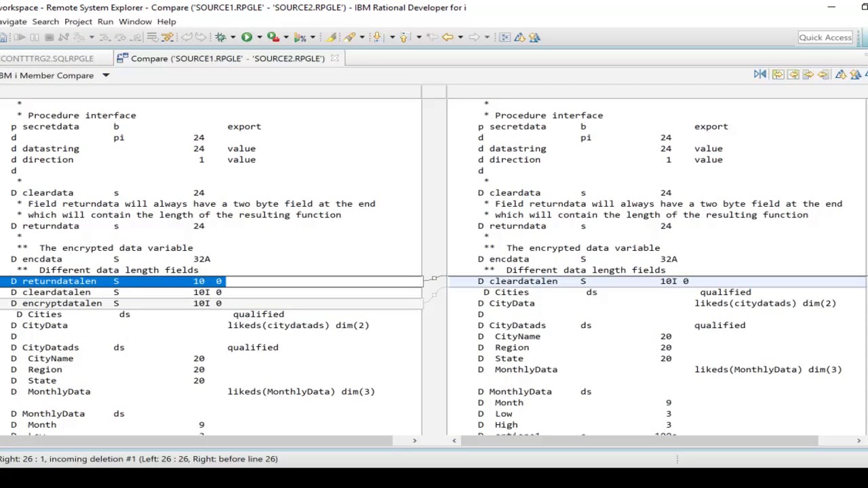Toggle the highlighter mark occurrences icon
Screen dimensions: 868x488
click(331, 37)
